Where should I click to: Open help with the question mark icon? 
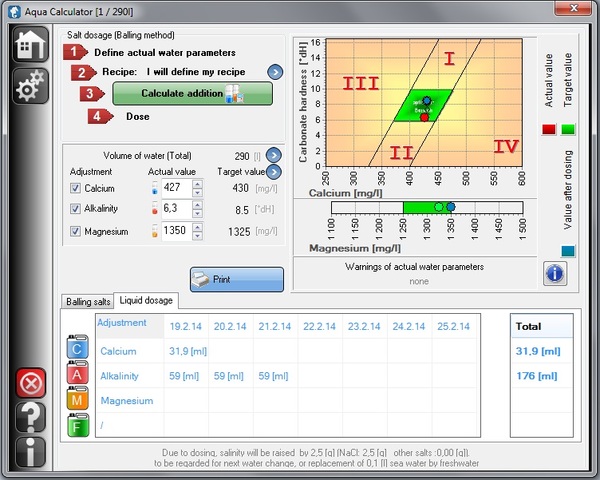(x=30, y=418)
